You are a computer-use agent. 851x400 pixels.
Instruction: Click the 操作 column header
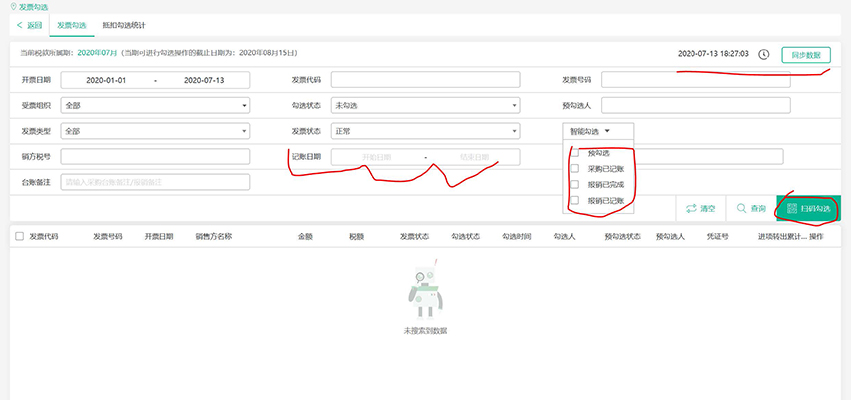coord(816,237)
